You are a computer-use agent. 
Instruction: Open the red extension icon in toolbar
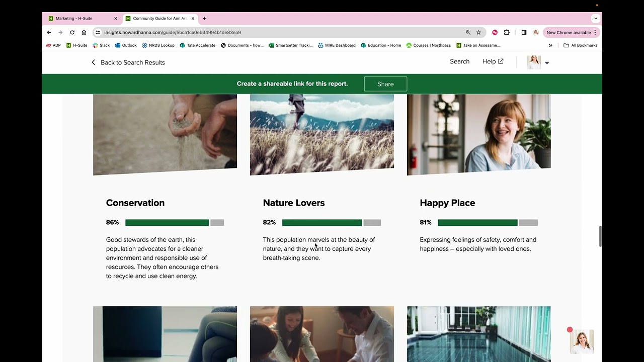pos(495,32)
